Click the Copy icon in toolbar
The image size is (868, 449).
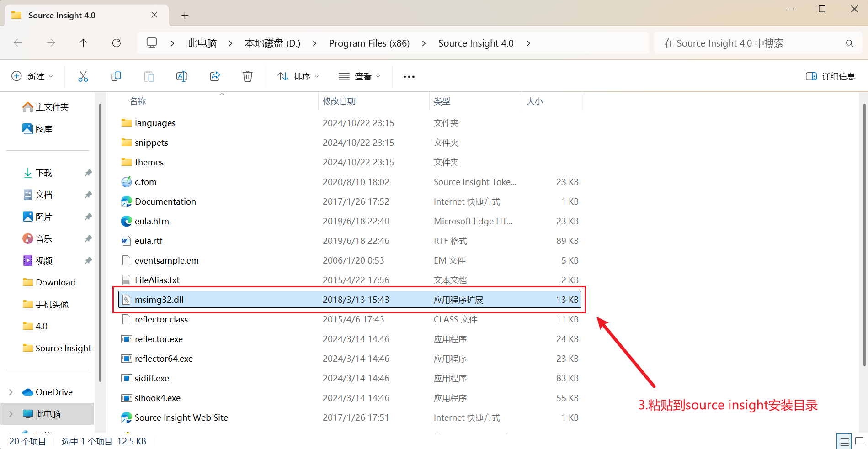[116, 76]
